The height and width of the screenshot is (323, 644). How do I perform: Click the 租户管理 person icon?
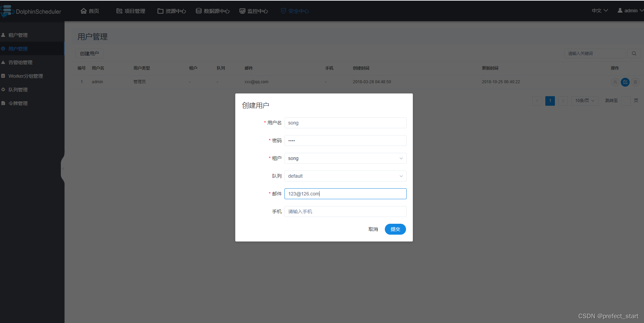[x=3, y=35]
